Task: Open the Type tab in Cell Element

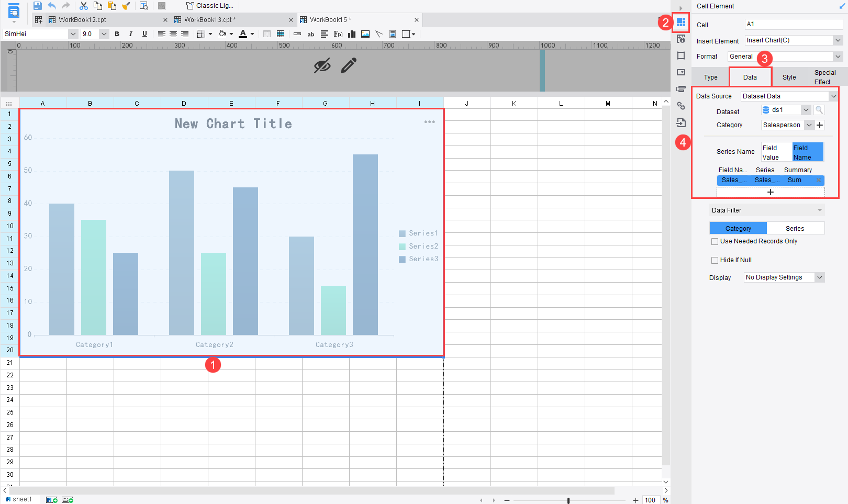Action: coord(710,77)
